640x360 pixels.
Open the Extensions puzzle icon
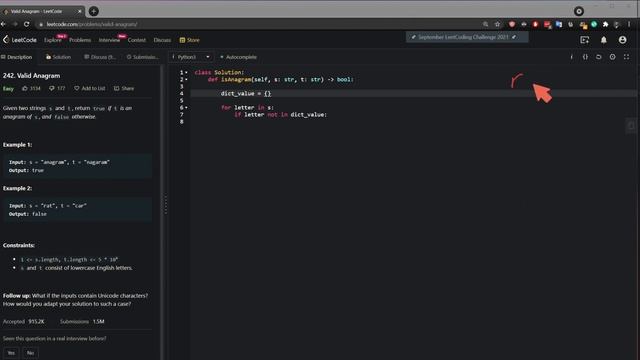pos(605,24)
